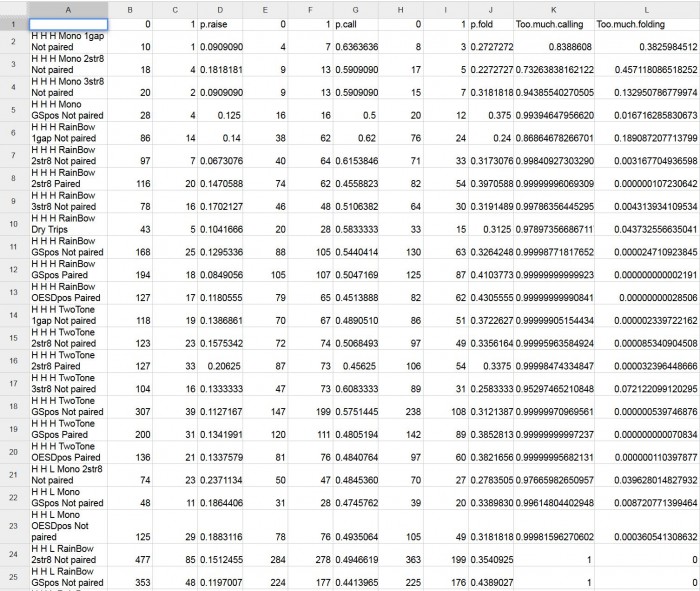Select cell 'H H L Mono GSpos Not paired'

tap(68, 497)
